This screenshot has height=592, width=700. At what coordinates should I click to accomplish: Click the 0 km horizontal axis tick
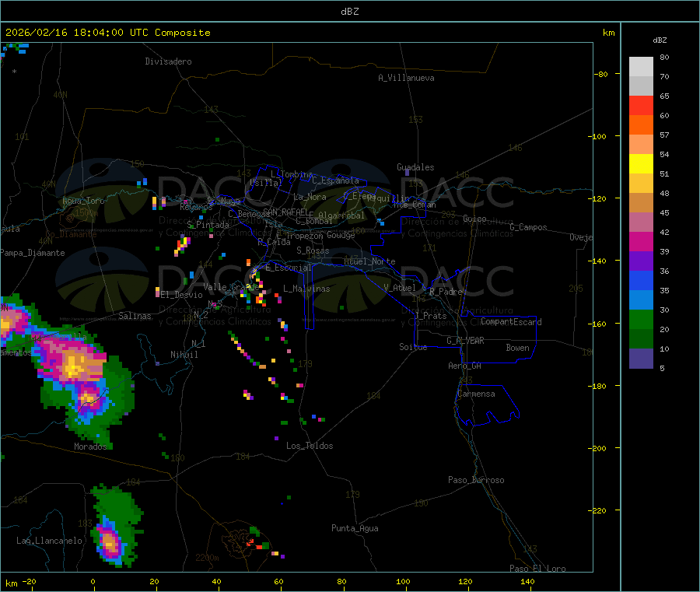[93, 582]
